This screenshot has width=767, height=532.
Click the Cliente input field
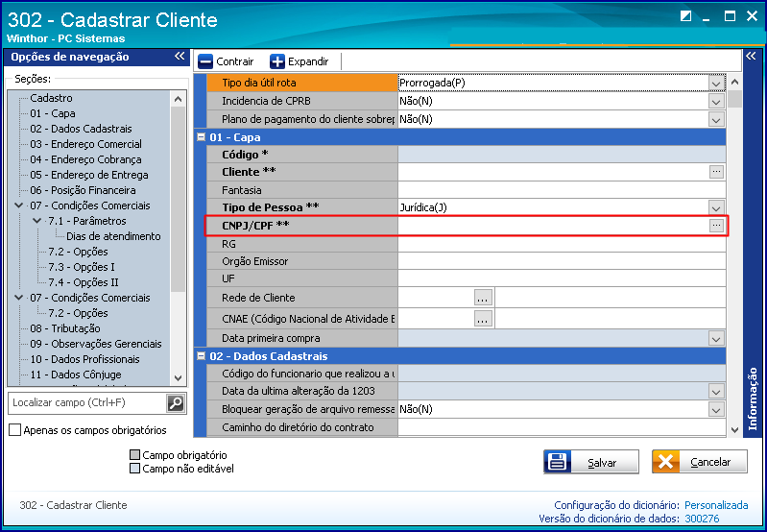[553, 172]
